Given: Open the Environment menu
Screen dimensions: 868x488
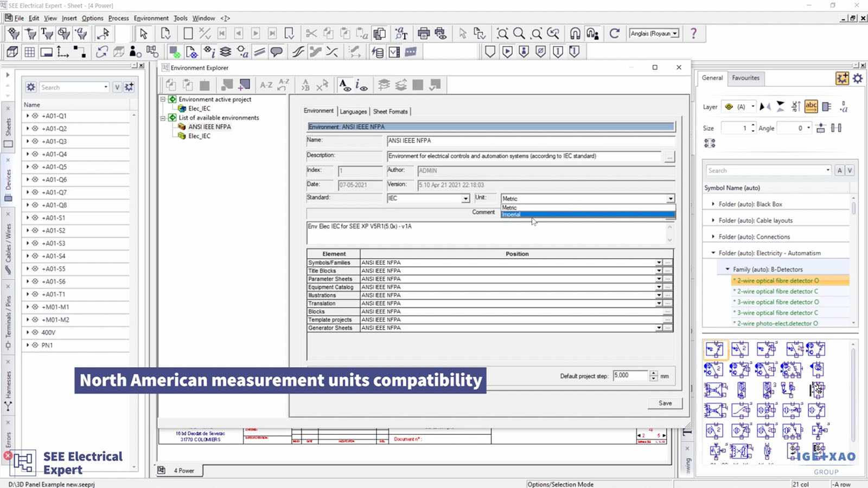Looking at the screenshot, I should [x=151, y=18].
